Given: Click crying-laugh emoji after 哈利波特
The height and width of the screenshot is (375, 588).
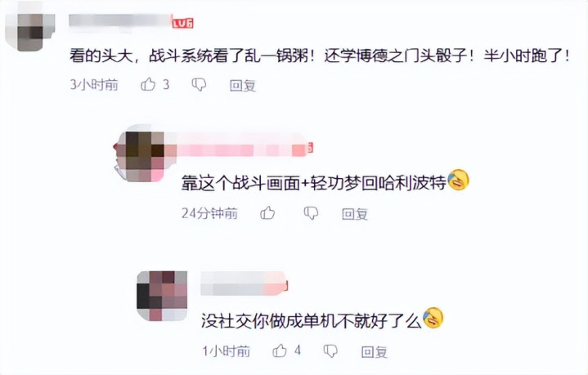Looking at the screenshot, I should (458, 180).
